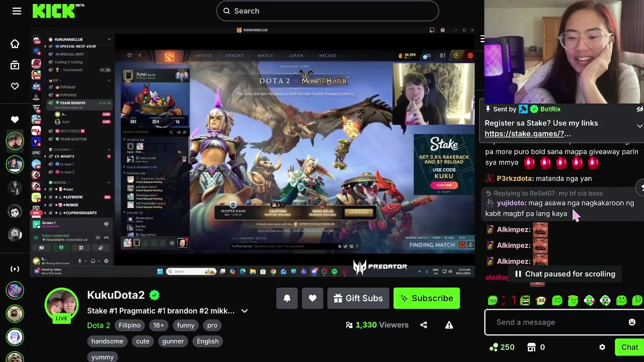This screenshot has height=362, width=644.
Task: Open chat settings gear
Action: click(x=602, y=347)
